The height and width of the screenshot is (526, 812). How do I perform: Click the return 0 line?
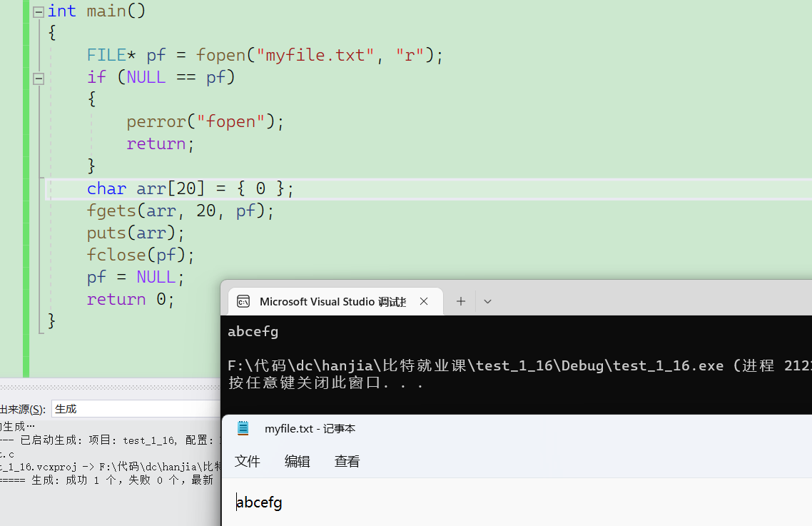click(x=131, y=300)
